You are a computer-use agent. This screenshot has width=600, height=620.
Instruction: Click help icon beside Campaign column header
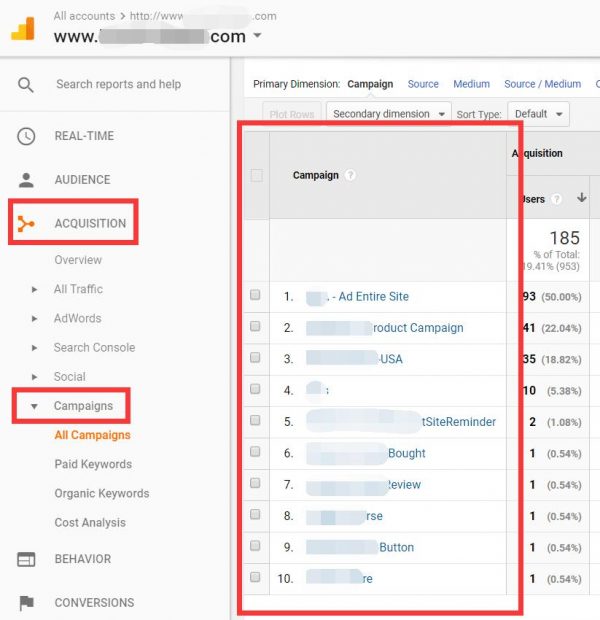350,176
